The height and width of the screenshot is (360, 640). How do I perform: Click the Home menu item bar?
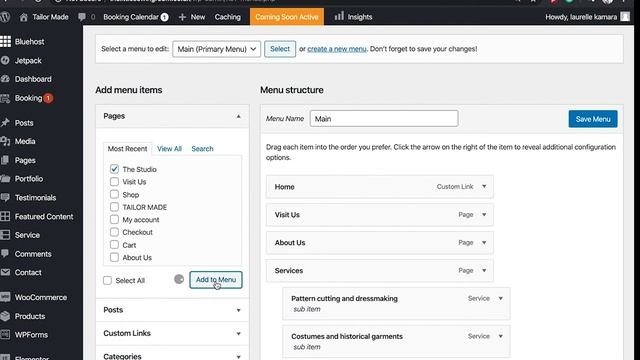(x=380, y=187)
